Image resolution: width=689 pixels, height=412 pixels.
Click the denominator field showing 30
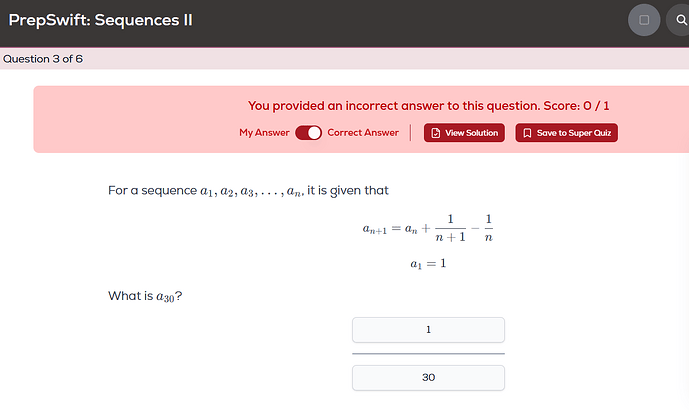[428, 378]
